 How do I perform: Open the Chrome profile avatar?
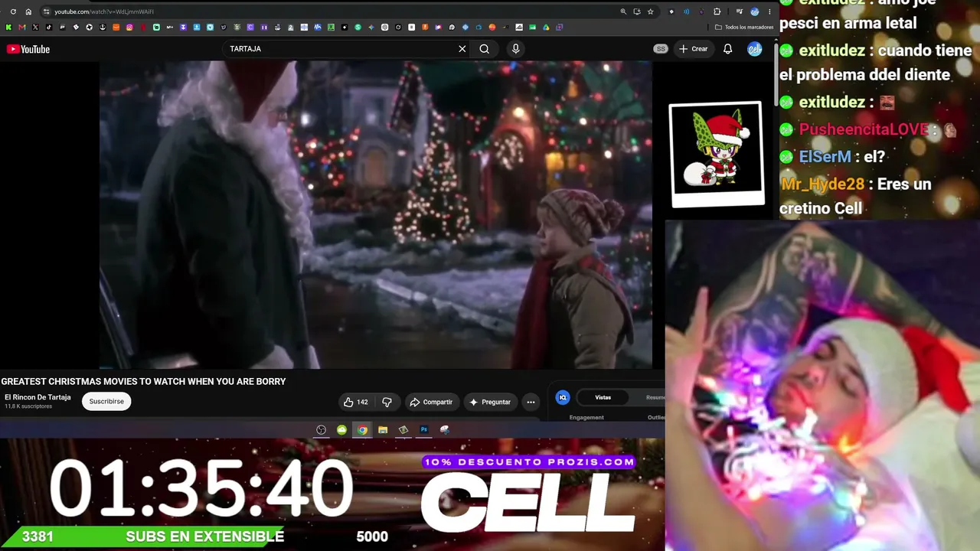tap(755, 11)
